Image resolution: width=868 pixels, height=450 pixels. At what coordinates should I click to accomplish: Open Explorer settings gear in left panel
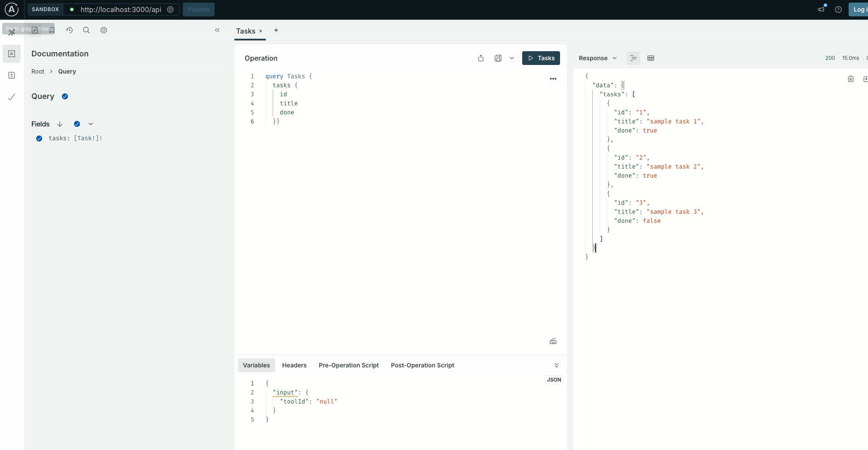click(104, 30)
